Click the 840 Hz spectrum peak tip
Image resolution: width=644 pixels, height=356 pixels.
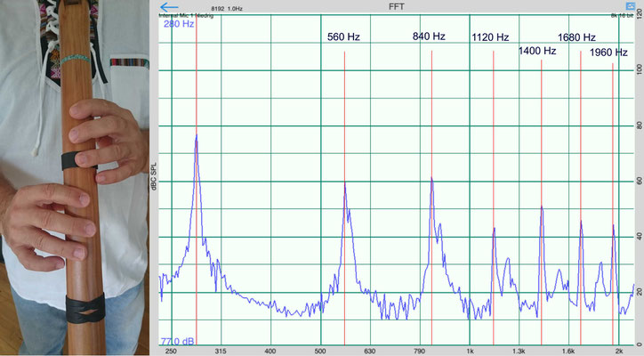tap(431, 178)
